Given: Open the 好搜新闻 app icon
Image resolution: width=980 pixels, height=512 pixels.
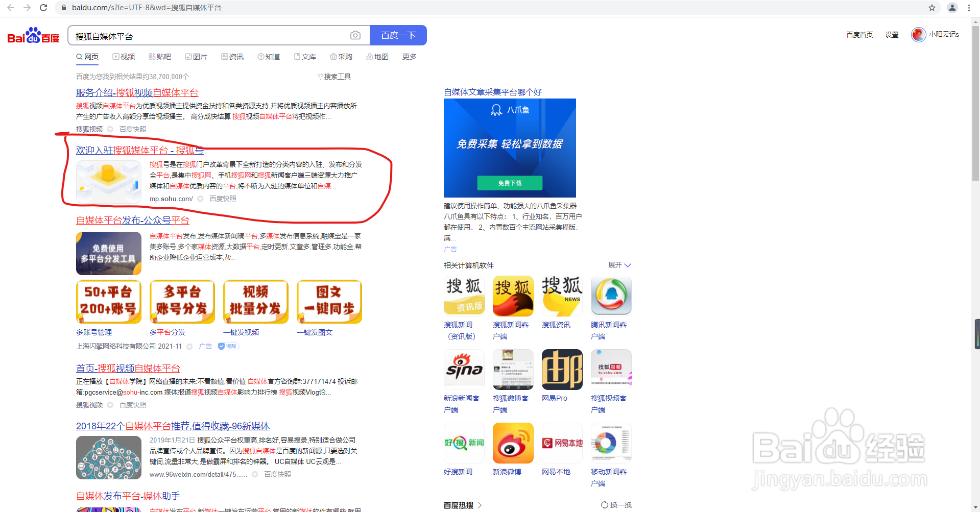Looking at the screenshot, I should (x=464, y=443).
